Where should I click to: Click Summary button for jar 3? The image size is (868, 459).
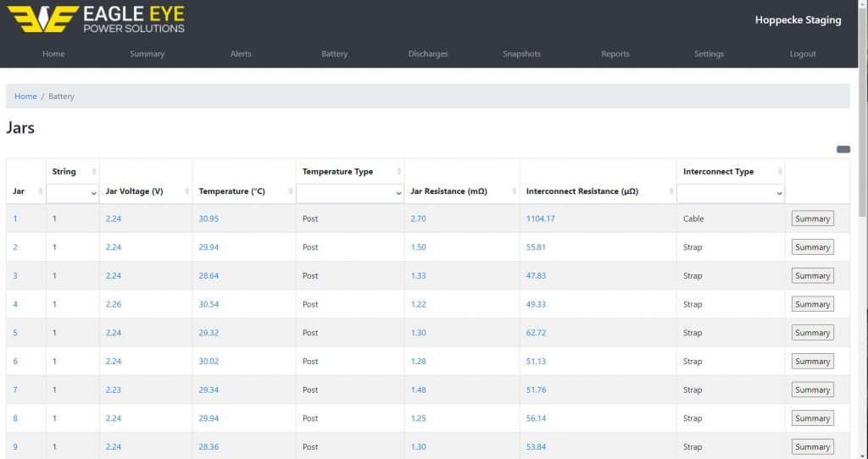(x=813, y=275)
